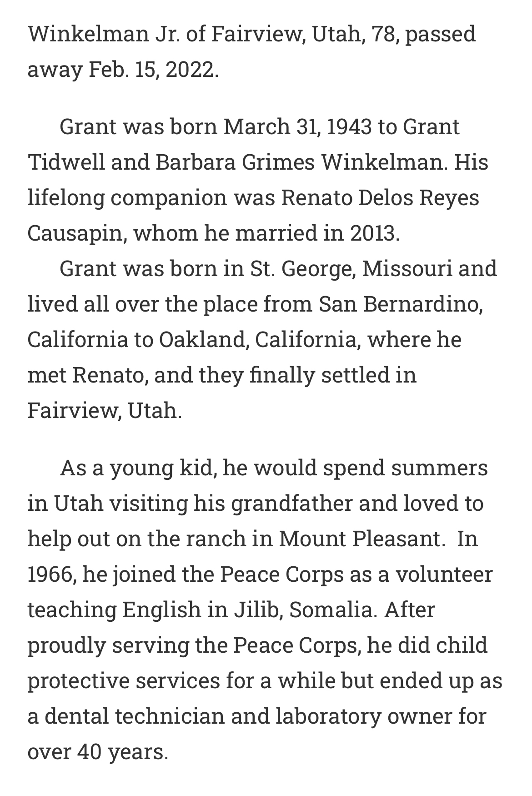Click 'Fairview, Utah.' ending the second paragraph
The image size is (532, 796).
coord(105,411)
